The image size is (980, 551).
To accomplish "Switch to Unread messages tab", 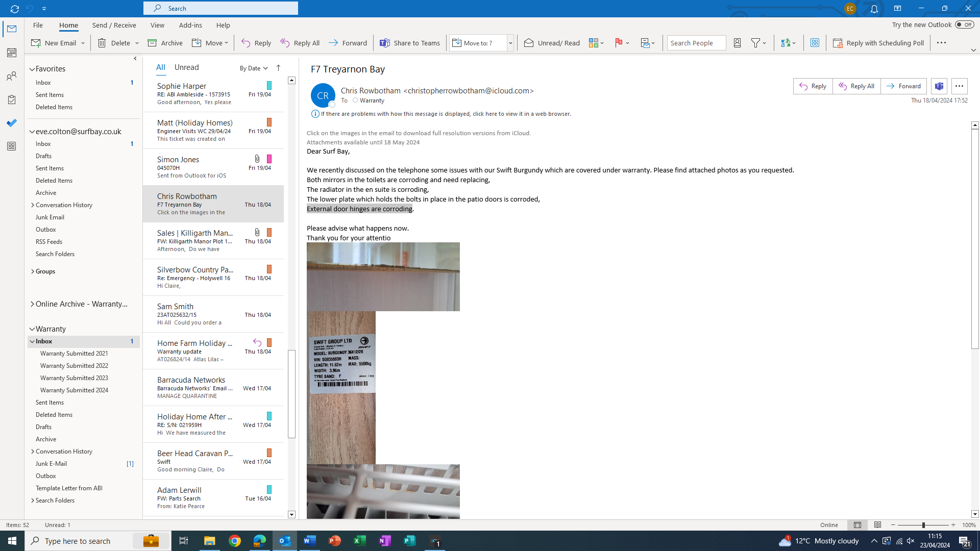I will 186,67.
